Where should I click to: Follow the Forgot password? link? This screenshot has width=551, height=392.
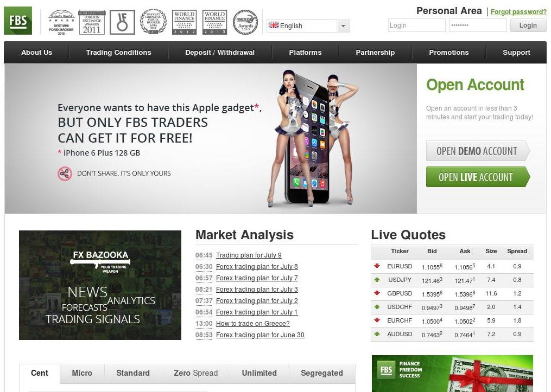518,11
